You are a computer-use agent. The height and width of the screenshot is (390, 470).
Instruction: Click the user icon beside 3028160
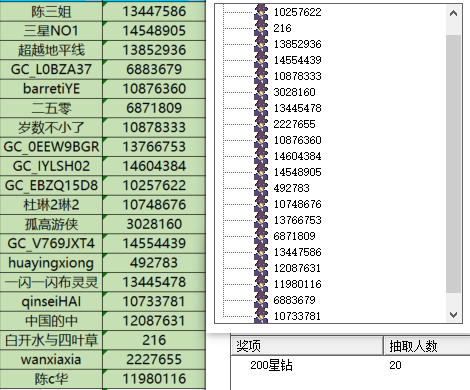click(261, 92)
